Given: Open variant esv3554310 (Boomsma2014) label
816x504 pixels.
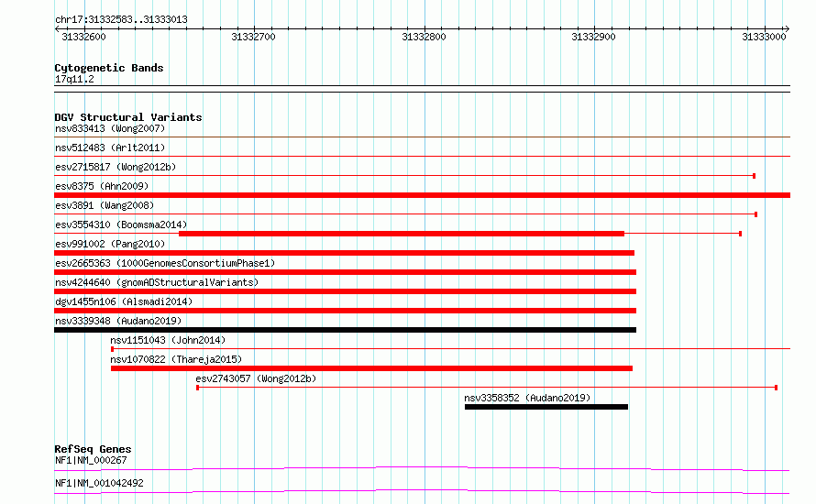Looking at the screenshot, I should 121,225.
